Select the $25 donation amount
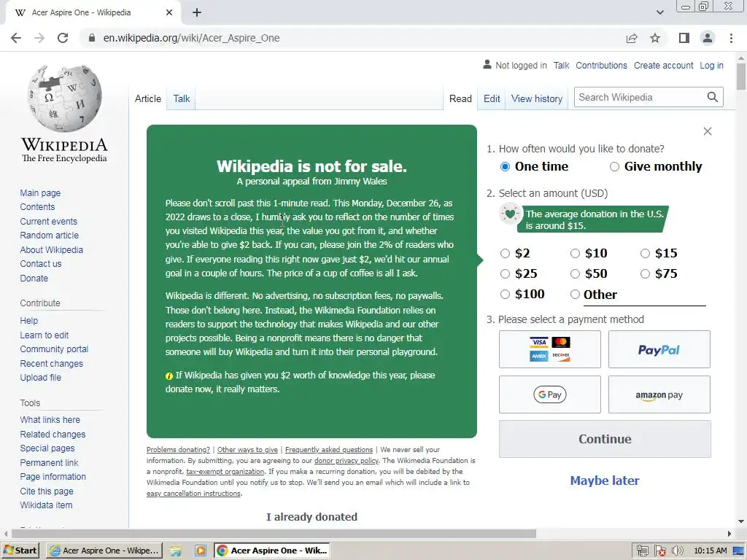This screenshot has width=747, height=560. (x=505, y=274)
